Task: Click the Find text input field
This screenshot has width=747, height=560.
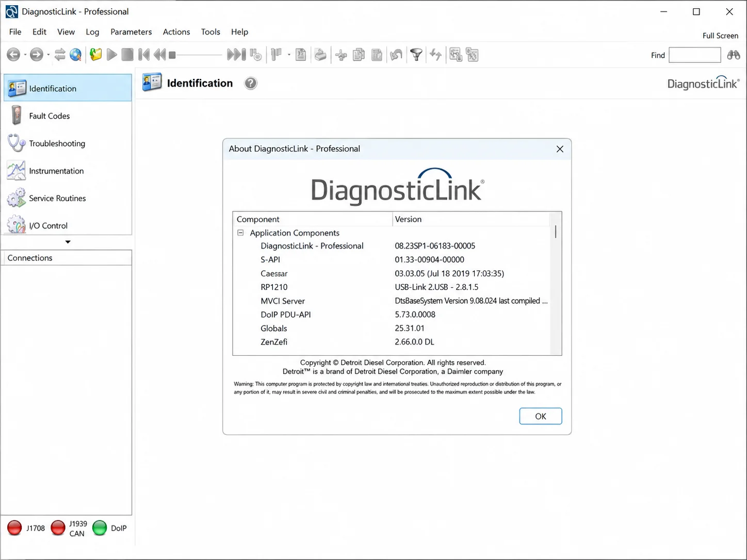Action: [694, 55]
